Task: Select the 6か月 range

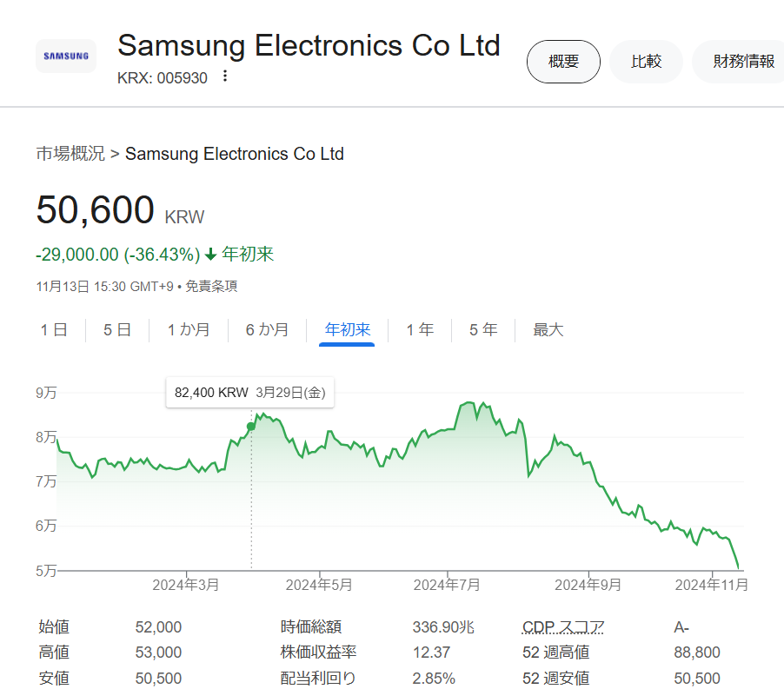Action: (267, 330)
